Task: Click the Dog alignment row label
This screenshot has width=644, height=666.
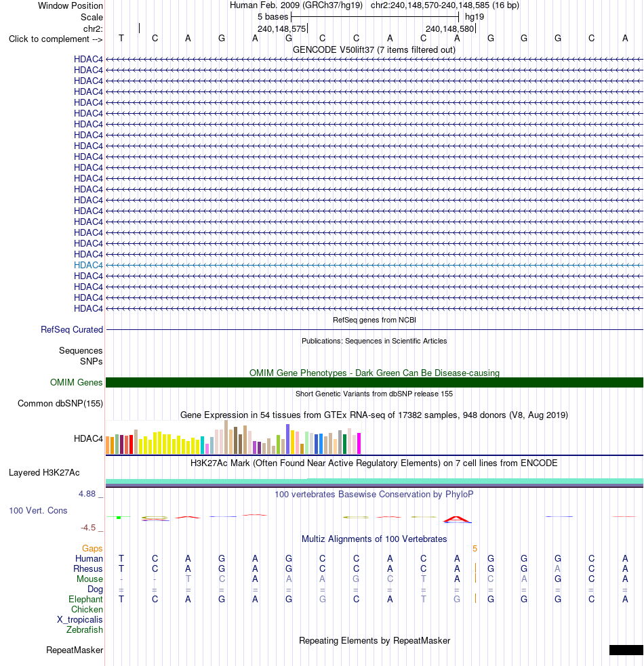Action: point(95,589)
